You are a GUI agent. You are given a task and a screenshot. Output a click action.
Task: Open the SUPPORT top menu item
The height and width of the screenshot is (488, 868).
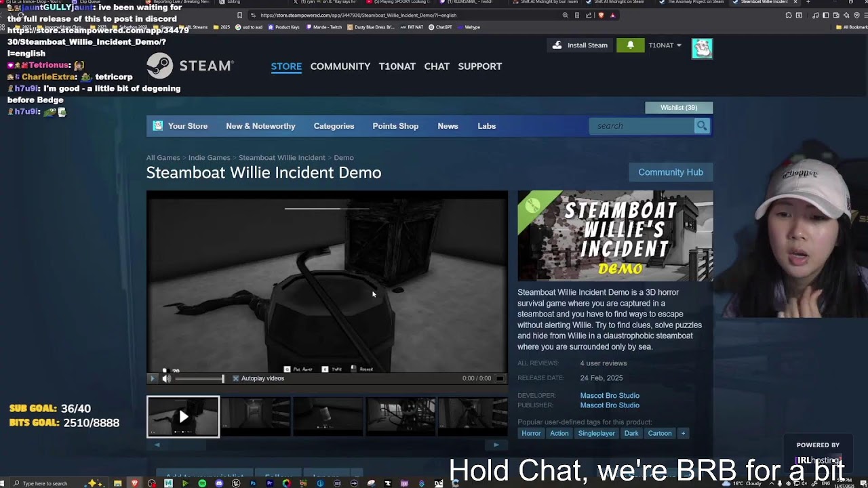point(480,66)
